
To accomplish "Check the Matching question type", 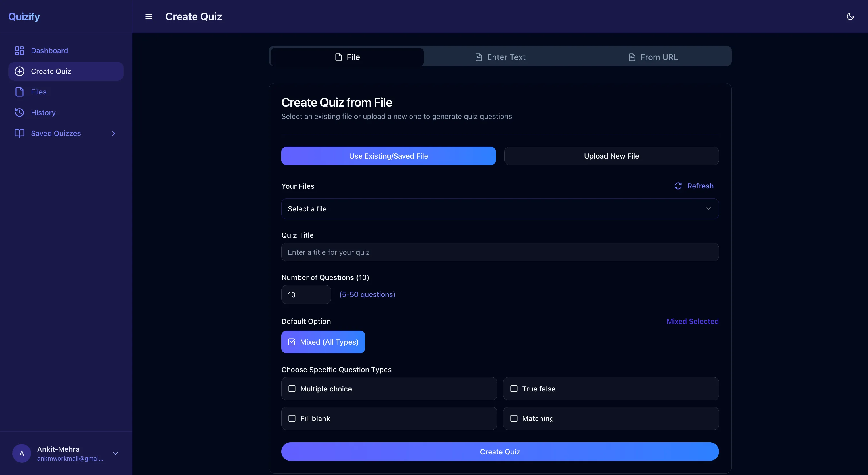I will pos(514,418).
